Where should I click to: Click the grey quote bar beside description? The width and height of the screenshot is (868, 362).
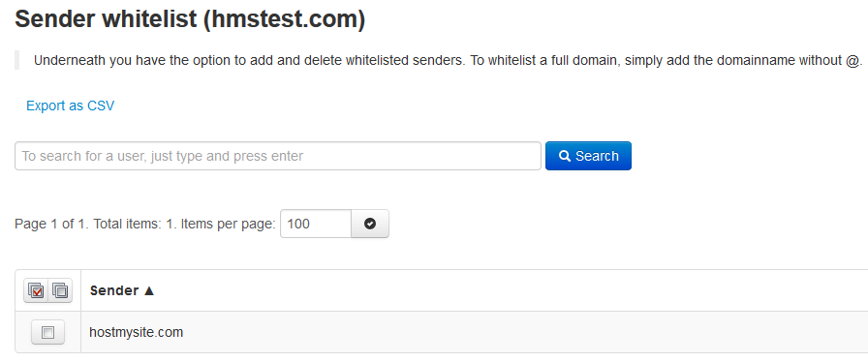point(17,60)
